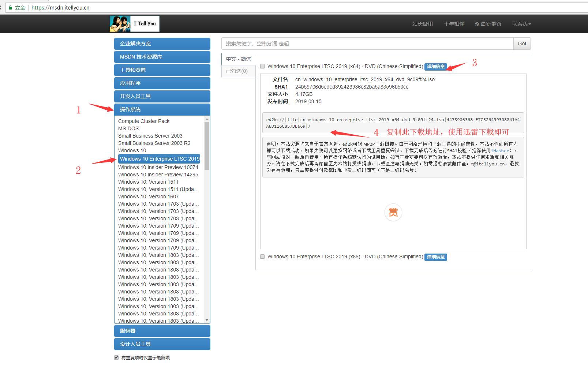Click the orange 赏 donation icon

pyautogui.click(x=393, y=212)
